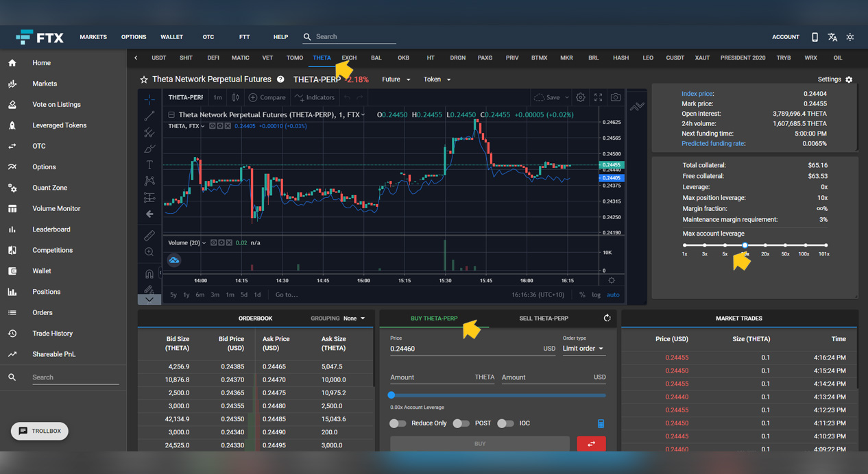Switch to the SELL THETA-PERP tab
Viewport: 868px width, 474px height.
(544, 319)
